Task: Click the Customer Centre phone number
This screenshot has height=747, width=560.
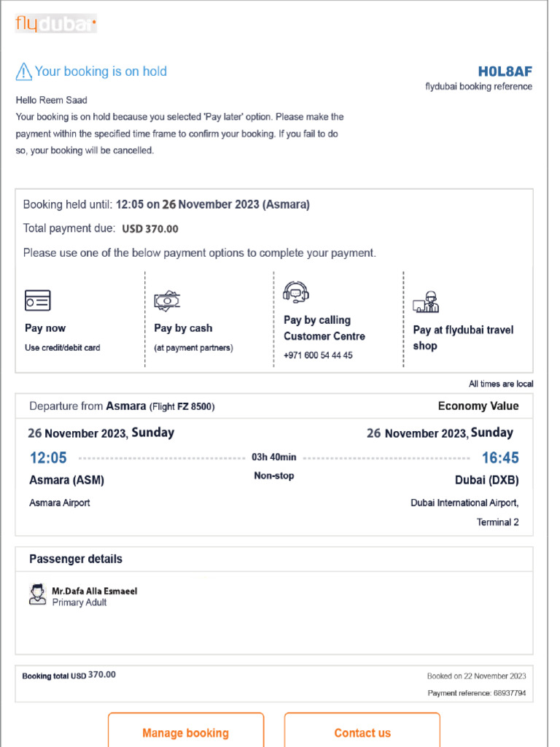Action: click(x=318, y=355)
